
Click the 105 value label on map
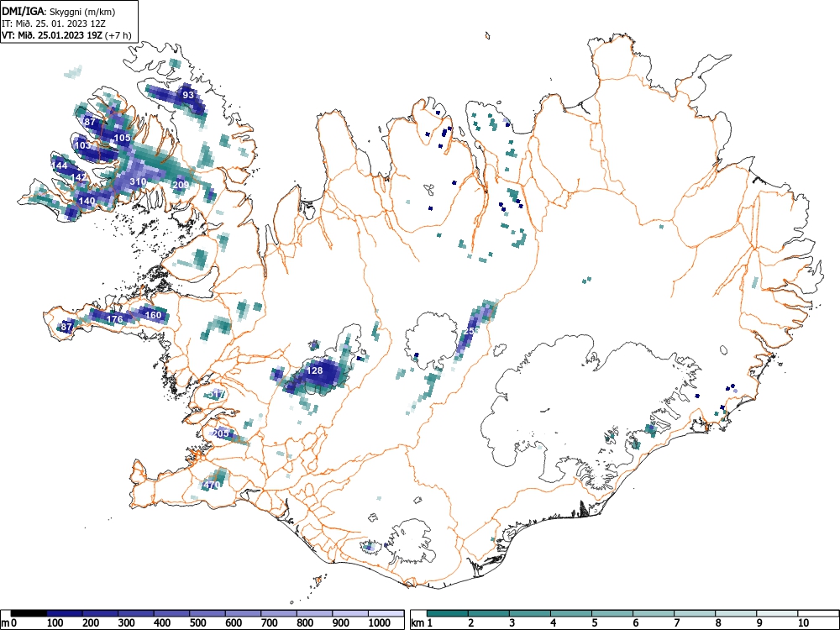[122, 139]
